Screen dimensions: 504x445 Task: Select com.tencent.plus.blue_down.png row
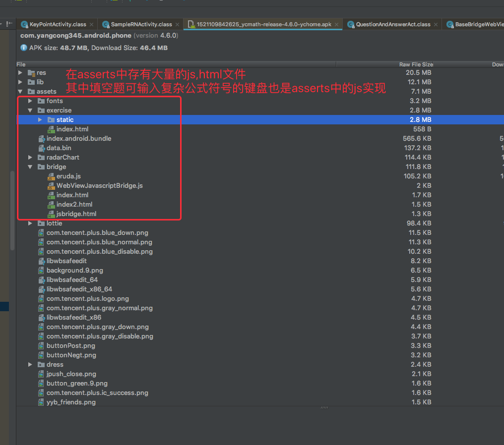point(260,233)
